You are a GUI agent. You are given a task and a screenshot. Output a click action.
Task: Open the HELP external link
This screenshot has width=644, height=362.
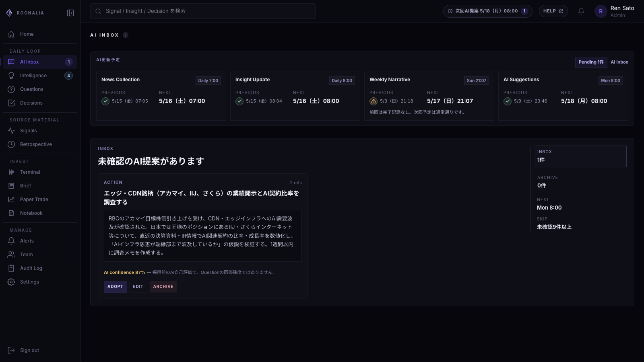pyautogui.click(x=553, y=11)
